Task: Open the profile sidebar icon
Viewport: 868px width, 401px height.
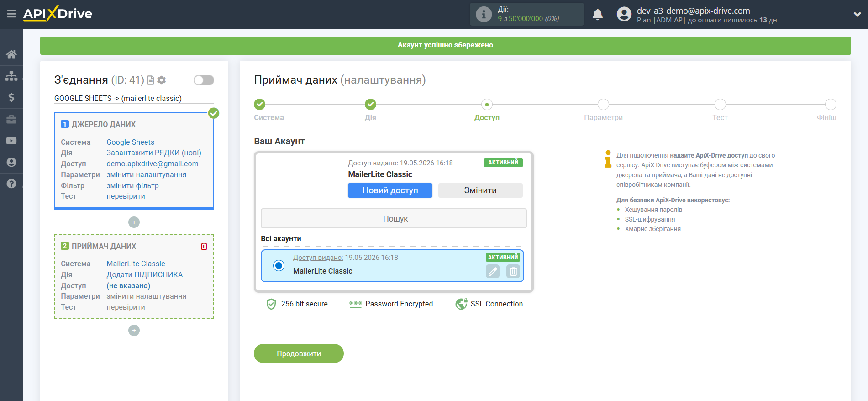Action: [11, 162]
